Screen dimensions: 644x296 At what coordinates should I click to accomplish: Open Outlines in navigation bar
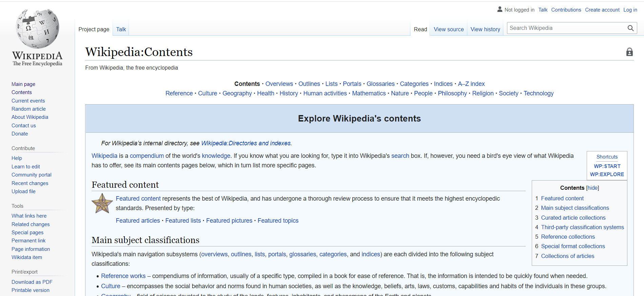pos(309,84)
